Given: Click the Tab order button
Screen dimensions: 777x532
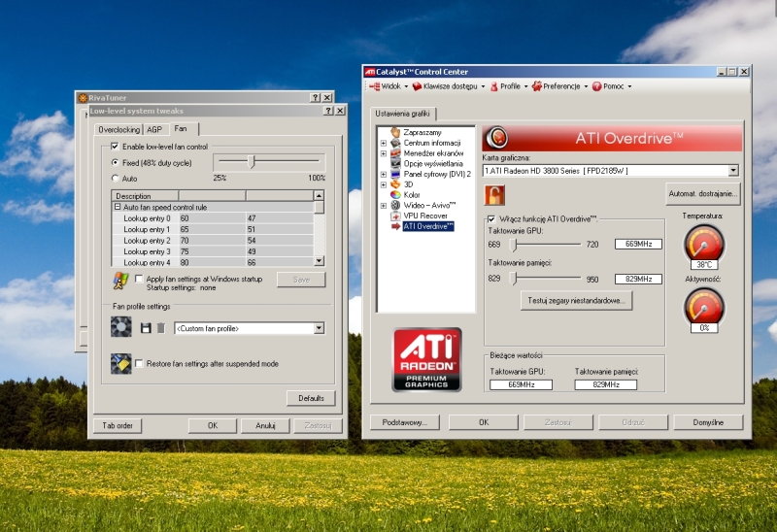Looking at the screenshot, I should (118, 425).
